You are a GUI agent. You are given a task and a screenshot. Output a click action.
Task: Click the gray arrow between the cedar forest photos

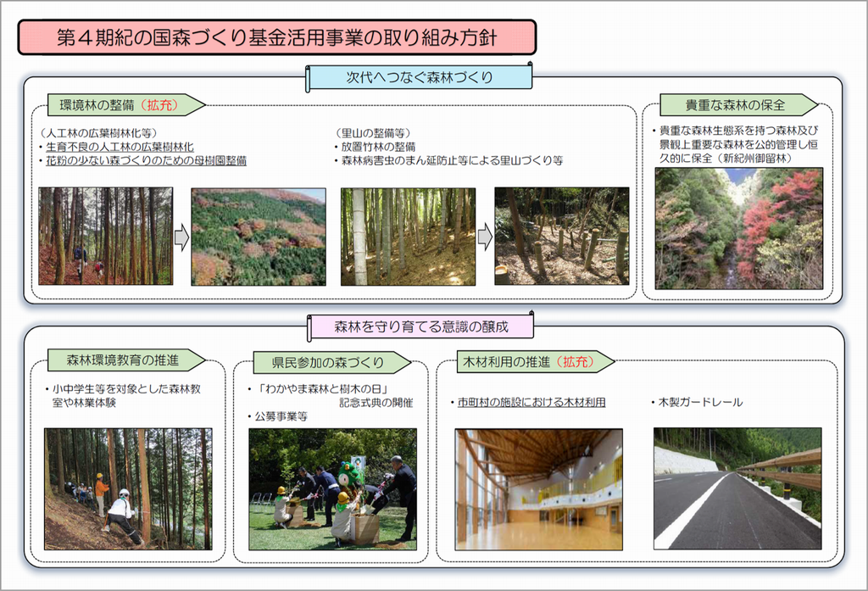(x=181, y=237)
